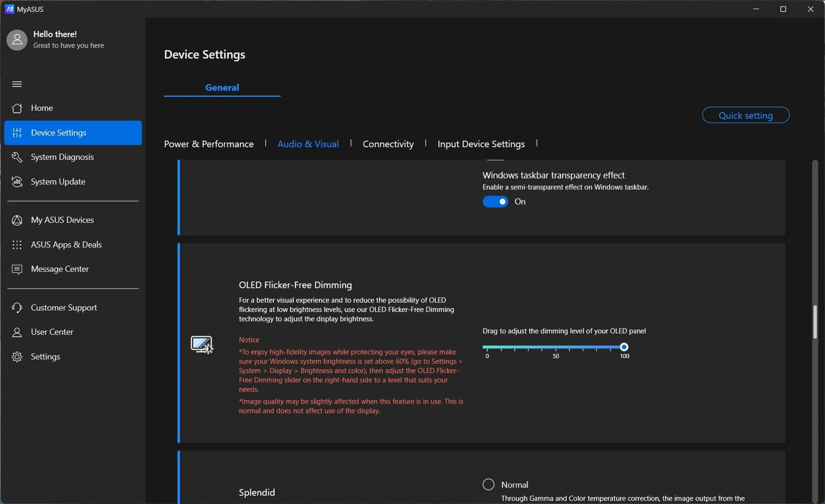Click the Quick setting button

click(x=746, y=115)
